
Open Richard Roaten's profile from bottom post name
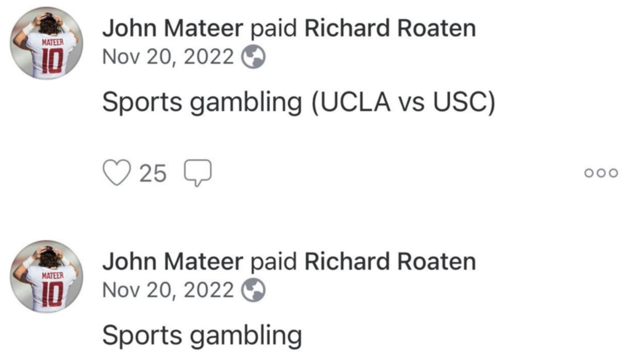[390, 262]
